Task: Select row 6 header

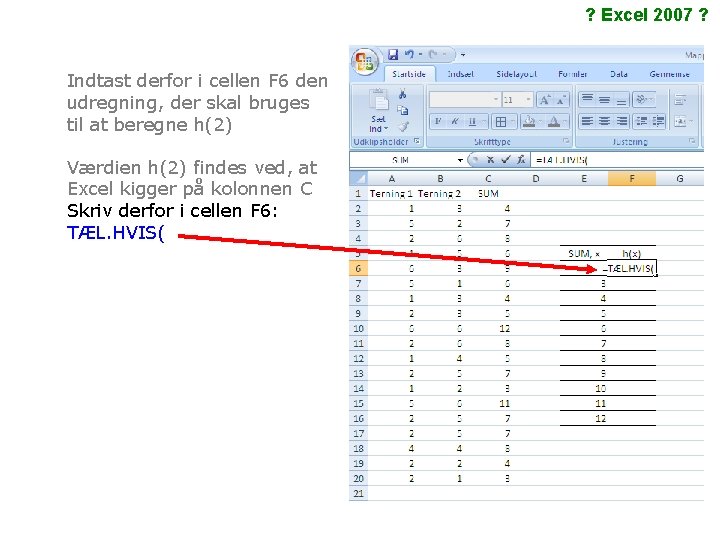Action: click(x=359, y=268)
